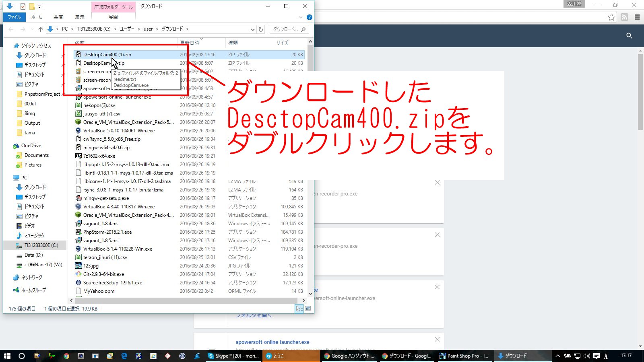
Task: Select SourceTreeSetup_1.9.6.1.exe
Action: (x=112, y=283)
